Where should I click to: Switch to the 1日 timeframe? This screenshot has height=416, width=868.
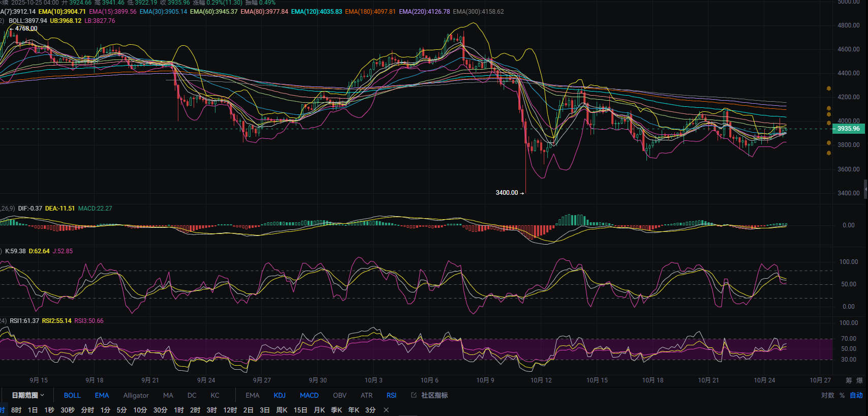pyautogui.click(x=33, y=410)
